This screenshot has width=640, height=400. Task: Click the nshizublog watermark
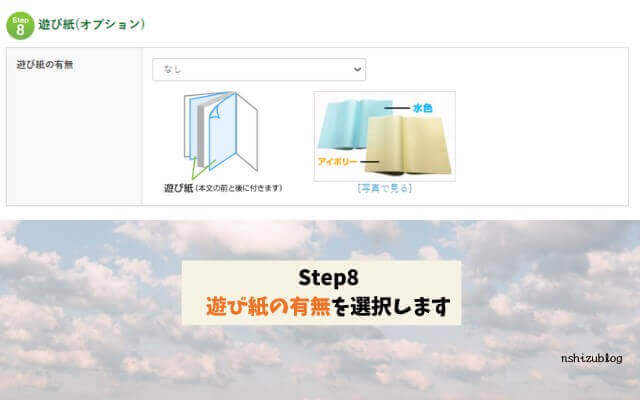[591, 359]
